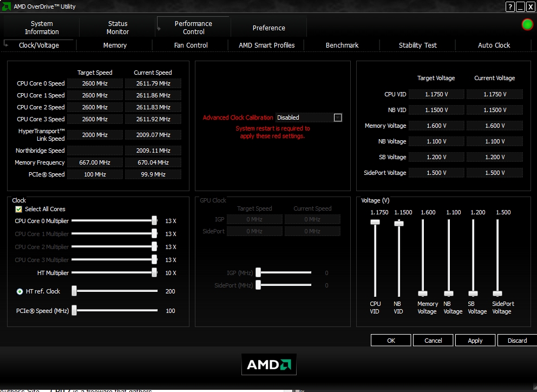Image resolution: width=537 pixels, height=392 pixels.
Task: Click the PCIe Speed target 100 MHz field
Action: 95,174
